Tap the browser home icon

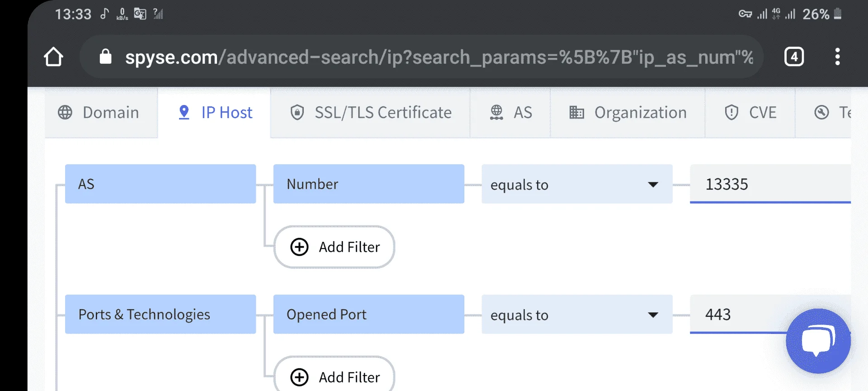pos(53,57)
